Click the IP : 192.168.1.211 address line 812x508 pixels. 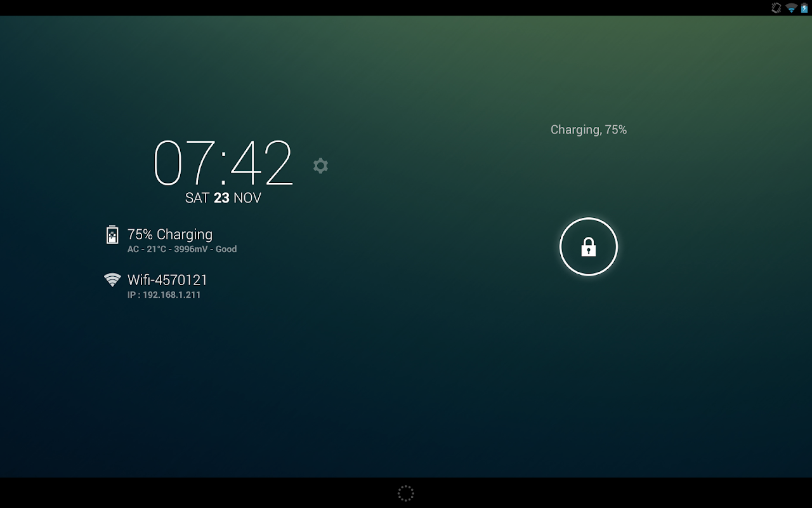coord(164,295)
